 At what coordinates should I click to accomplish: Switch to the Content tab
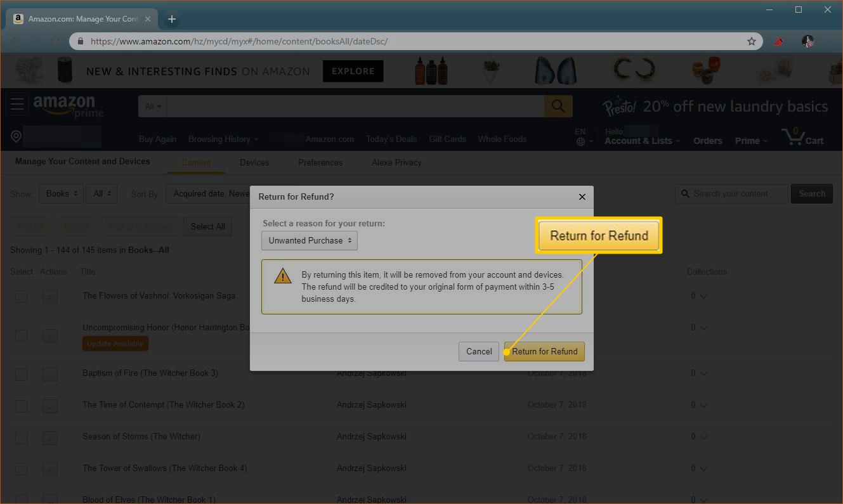click(x=196, y=163)
